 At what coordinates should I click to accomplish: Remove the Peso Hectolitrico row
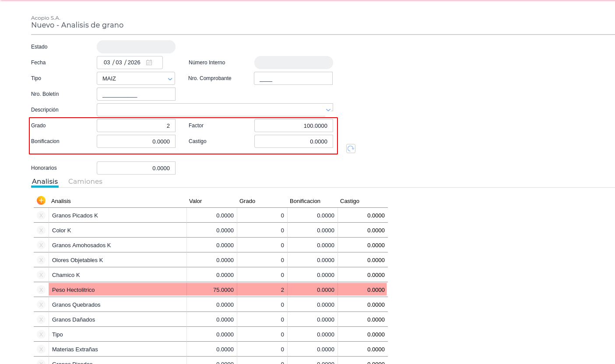tap(41, 290)
